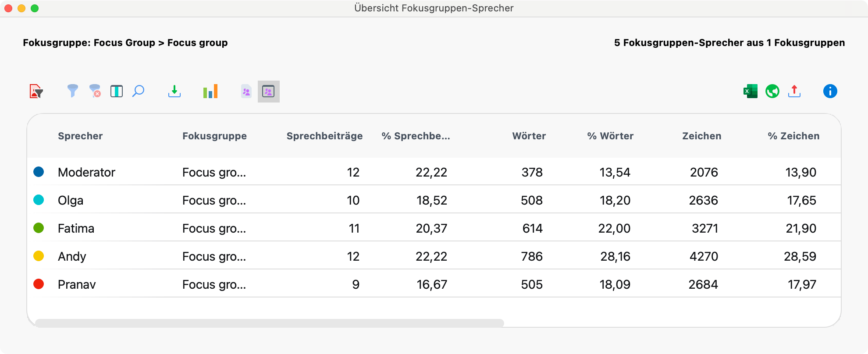Click Fatima's % Wörter value 22,00
This screenshot has width=868, height=354.
[615, 228]
